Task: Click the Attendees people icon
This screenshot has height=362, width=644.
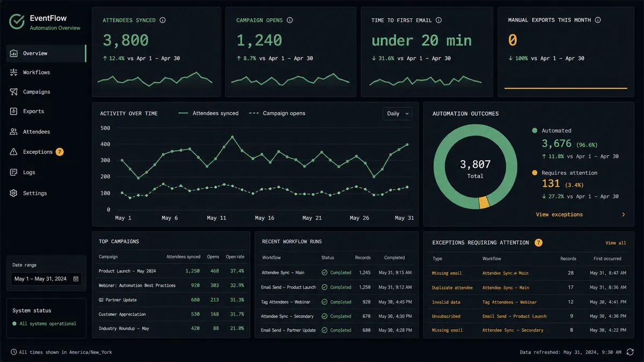Action: pyautogui.click(x=13, y=132)
